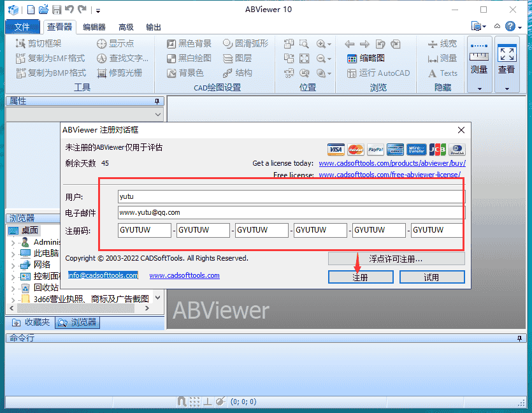Open the 文件 menu
The height and width of the screenshot is (413, 532).
pos(22,27)
